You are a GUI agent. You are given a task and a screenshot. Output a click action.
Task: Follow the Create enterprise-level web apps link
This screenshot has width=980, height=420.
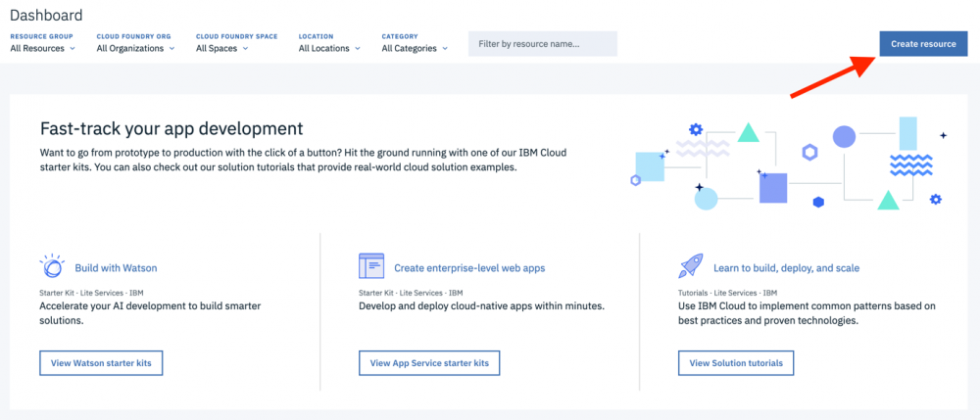pyautogui.click(x=469, y=267)
